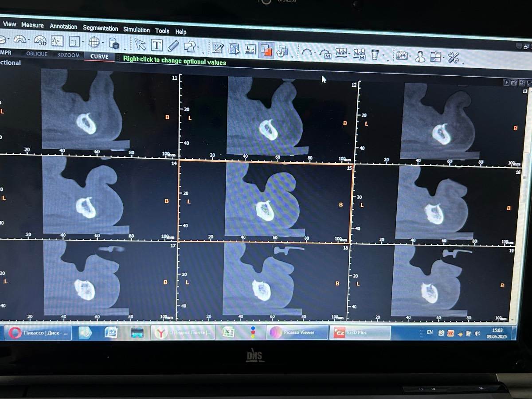Screen dimensions: 532x399
Task: Open the Help menu
Action: pyautogui.click(x=180, y=31)
